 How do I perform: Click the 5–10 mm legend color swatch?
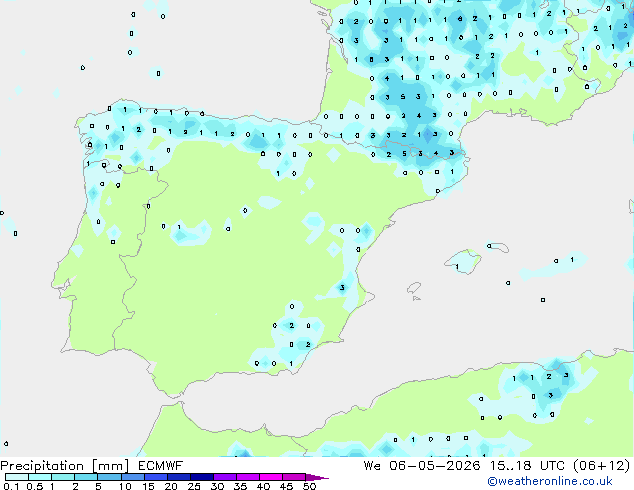[109, 477]
